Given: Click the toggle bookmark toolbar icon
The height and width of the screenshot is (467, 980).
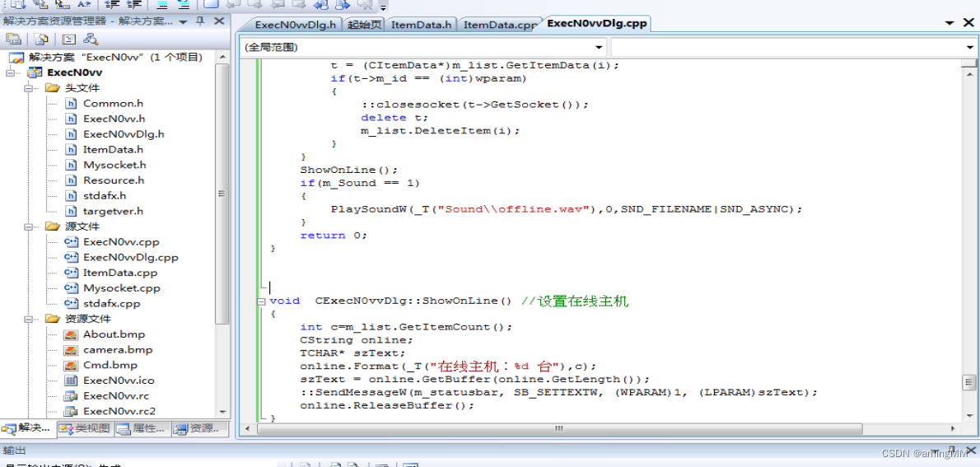Looking at the screenshot, I should [212, 4].
